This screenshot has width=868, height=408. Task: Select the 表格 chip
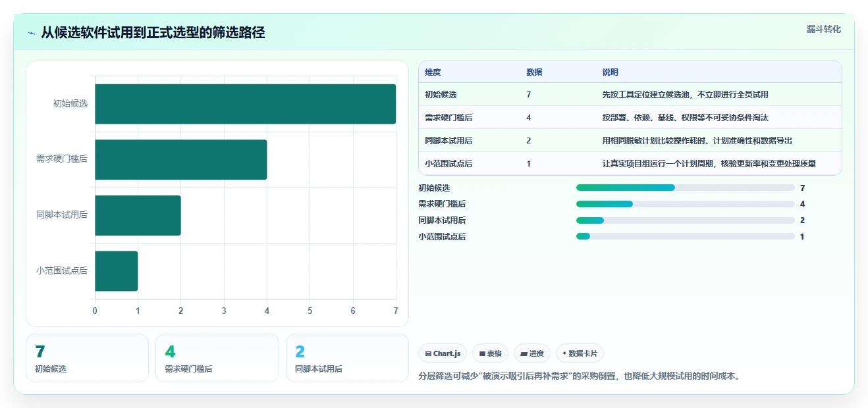point(490,353)
